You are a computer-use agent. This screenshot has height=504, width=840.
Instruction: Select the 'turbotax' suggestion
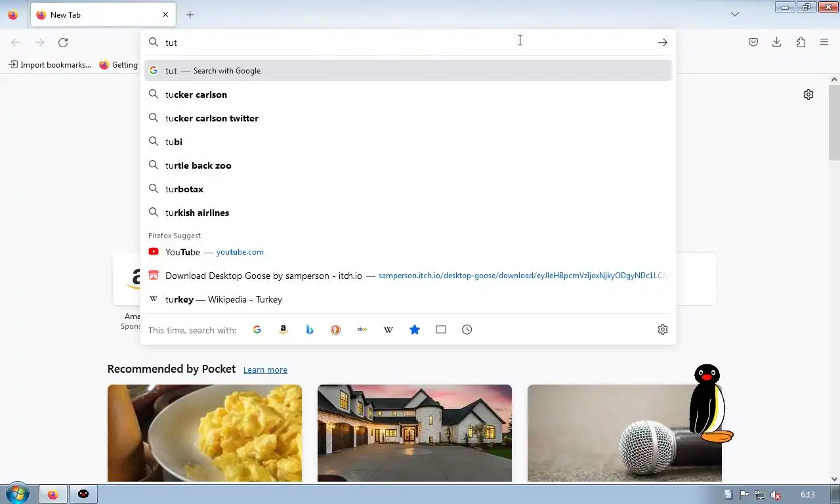(x=408, y=189)
